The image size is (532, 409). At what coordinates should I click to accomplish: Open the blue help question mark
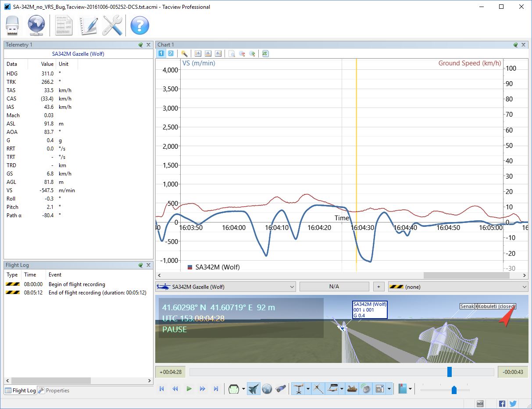point(140,25)
